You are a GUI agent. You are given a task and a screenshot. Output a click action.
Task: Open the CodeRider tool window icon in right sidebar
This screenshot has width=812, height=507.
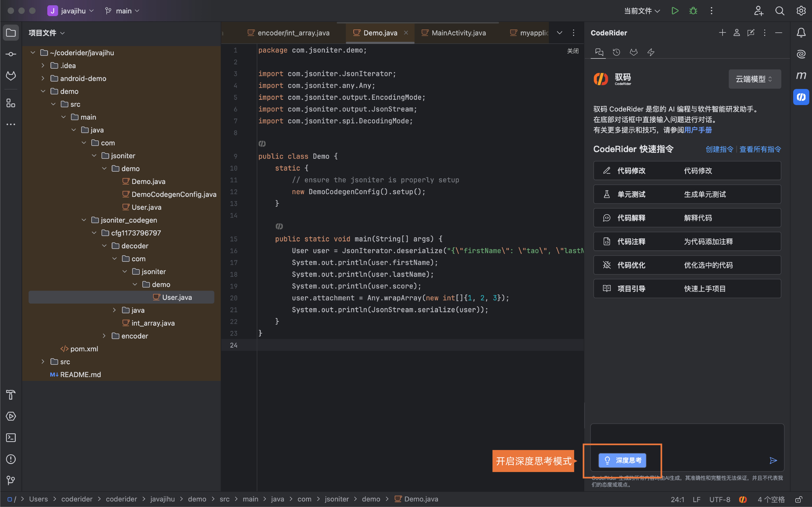click(801, 97)
